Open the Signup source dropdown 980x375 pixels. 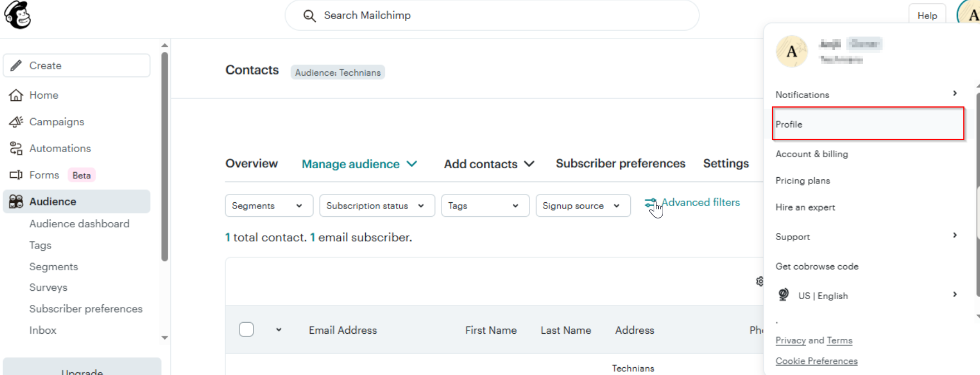(583, 206)
